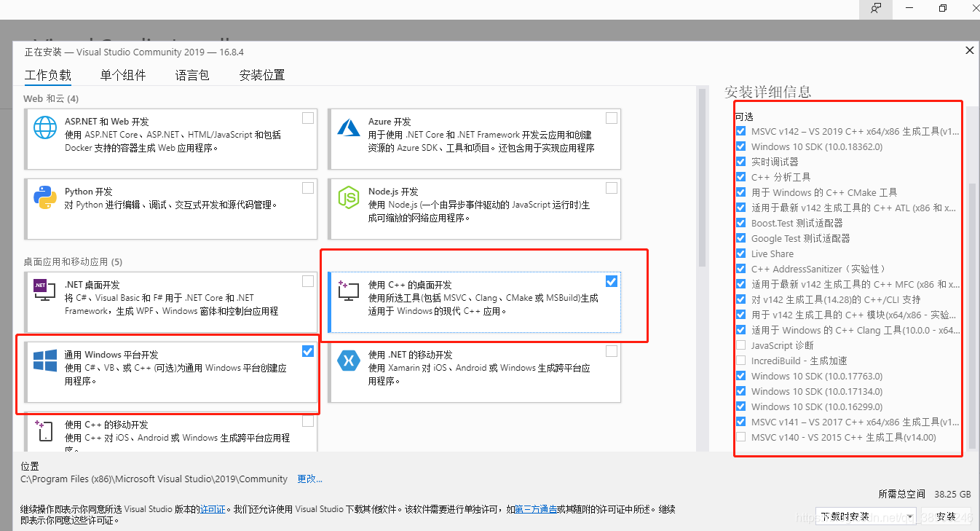Click the 安装 install button
The width and height of the screenshot is (980, 531).
[x=946, y=516]
